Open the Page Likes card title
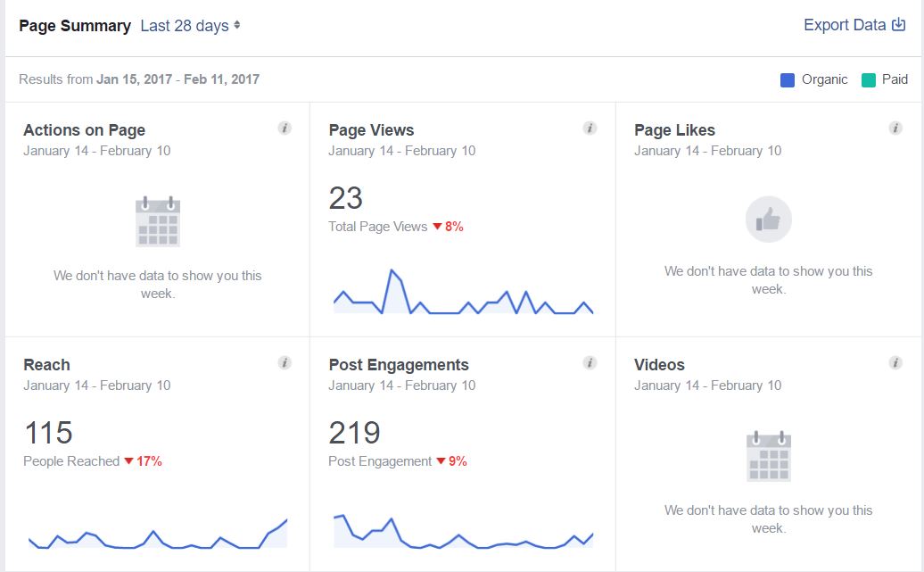 675,130
